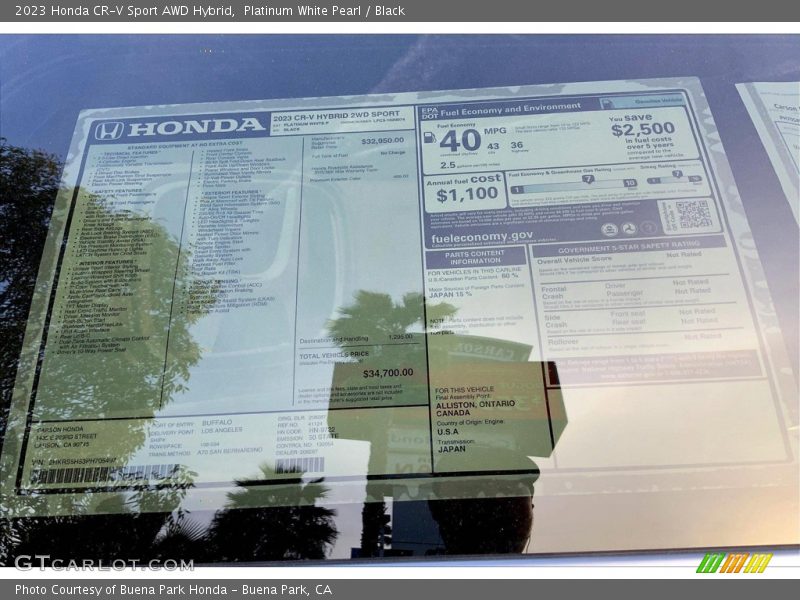This screenshot has width=800, height=600.
Task: Click 'ALLISTON, ONTARIO CANADA' assembly point
Action: (x=475, y=408)
